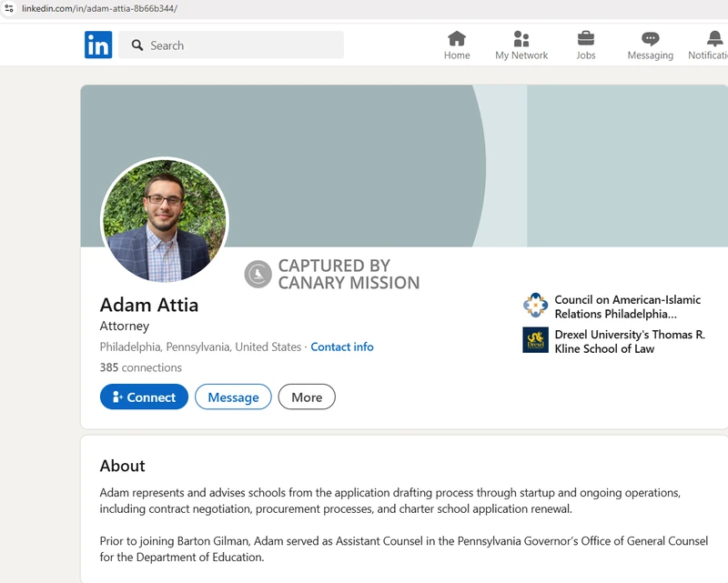Go to the Jobs tab
This screenshot has width=728, height=583.
coord(586,45)
